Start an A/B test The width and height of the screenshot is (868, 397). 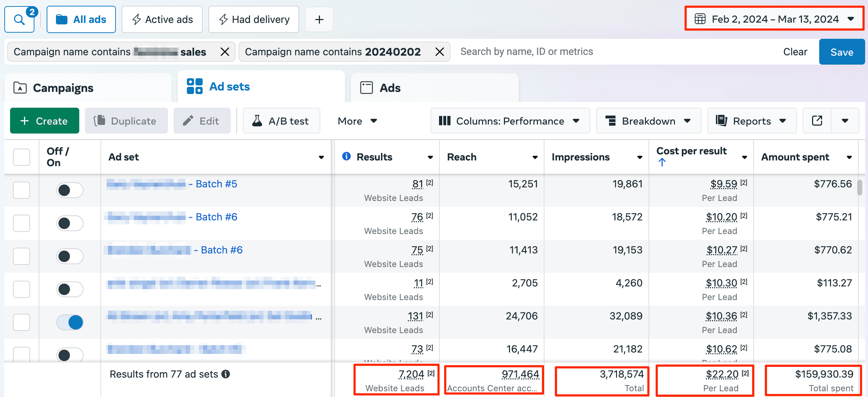[x=281, y=121]
